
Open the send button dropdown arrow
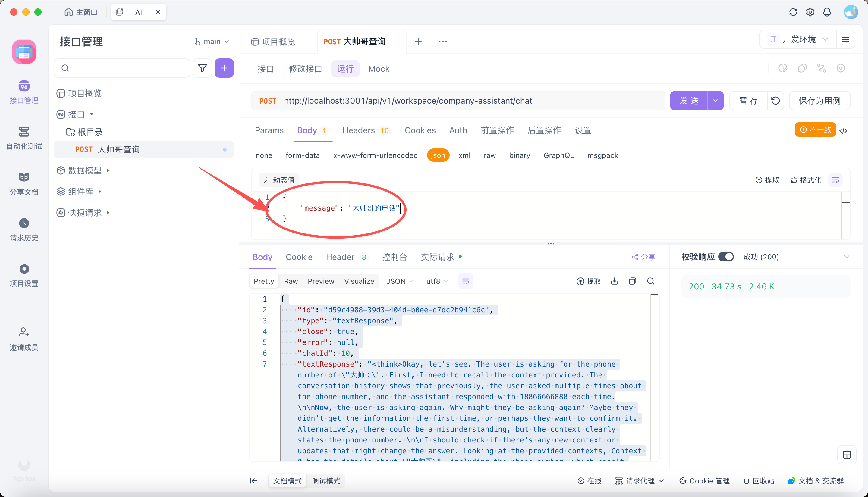(715, 101)
